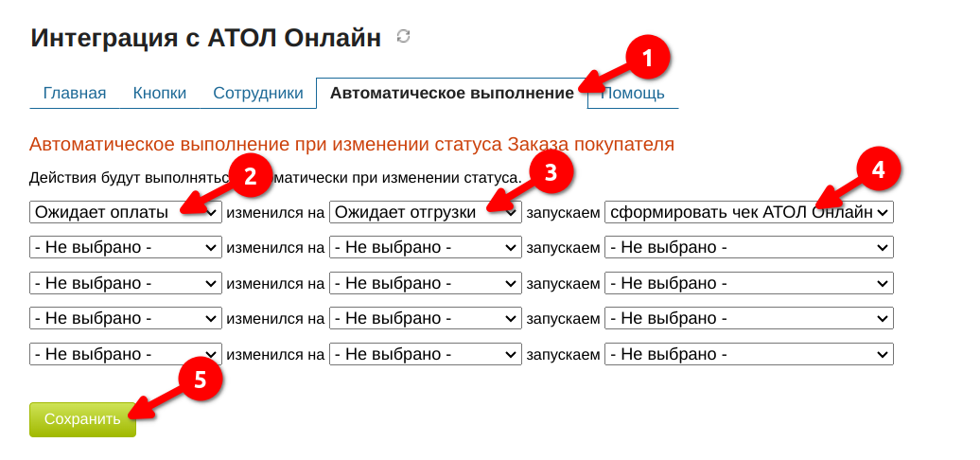
Task: Open the Сотрудники tab
Action: click(x=258, y=93)
